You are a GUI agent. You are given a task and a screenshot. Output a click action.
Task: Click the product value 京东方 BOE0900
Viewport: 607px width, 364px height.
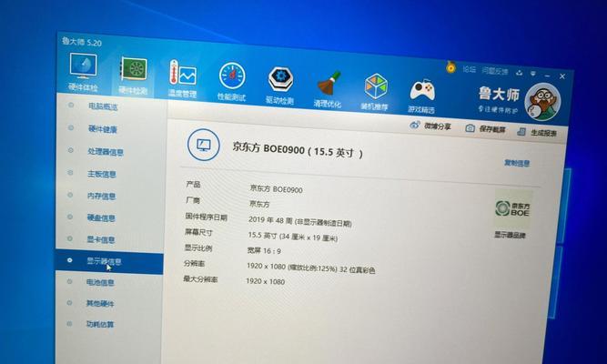277,189
